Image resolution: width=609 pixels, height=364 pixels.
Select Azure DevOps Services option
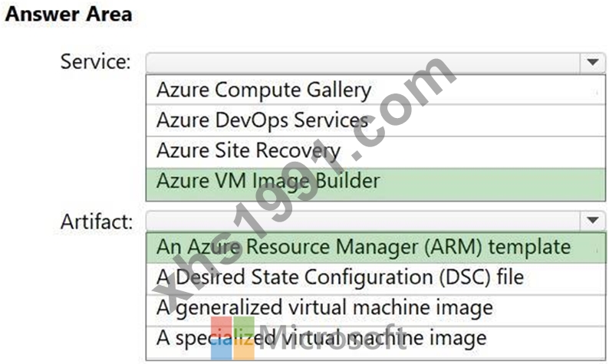click(x=376, y=120)
